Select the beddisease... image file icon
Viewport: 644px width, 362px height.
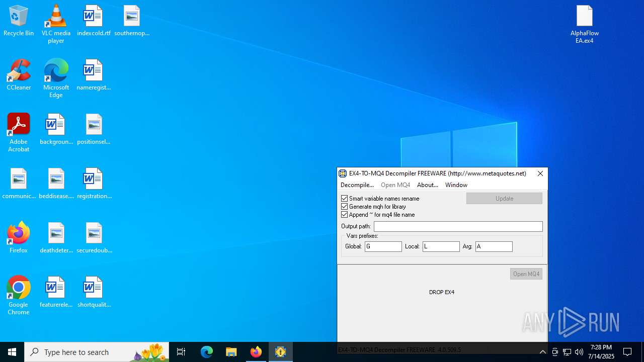pos(56,184)
